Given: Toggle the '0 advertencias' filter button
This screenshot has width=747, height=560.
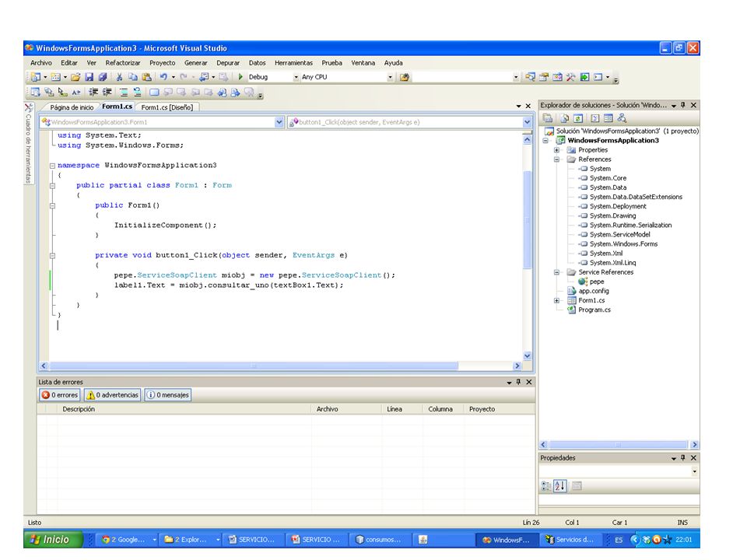Looking at the screenshot, I should [112, 395].
